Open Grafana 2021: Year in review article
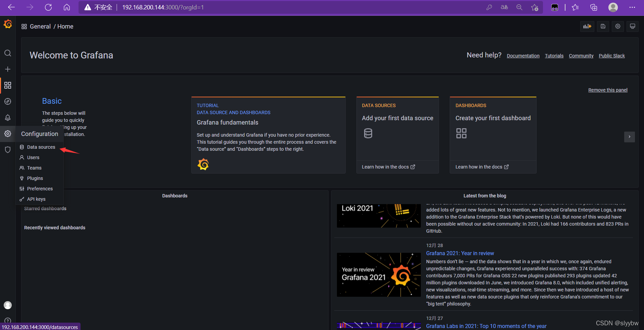 click(460, 253)
